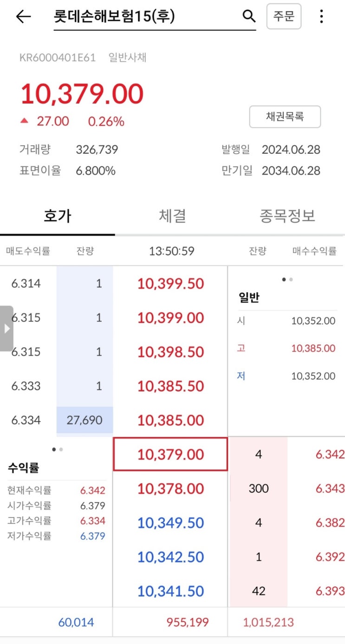The width and height of the screenshot is (345, 644).
Task: Select bid price 10,378.00
Action: click(170, 489)
